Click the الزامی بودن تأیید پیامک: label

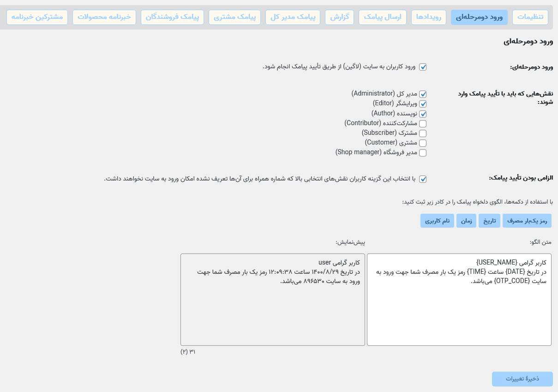coord(521,178)
